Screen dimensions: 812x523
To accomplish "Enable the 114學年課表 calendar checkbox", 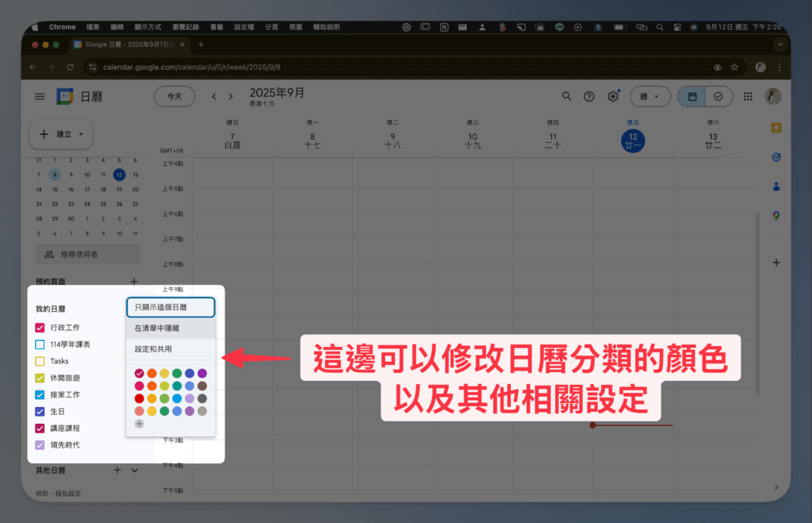I will [40, 344].
